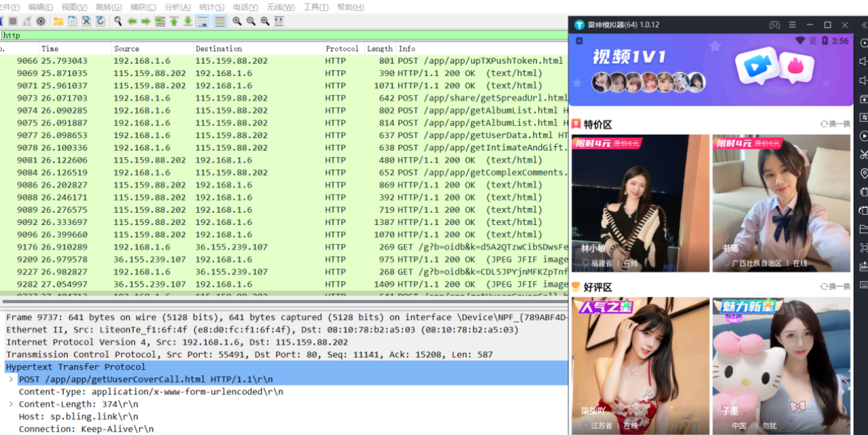
Task: Click the location pin icon in emulator sidebar
Action: (x=863, y=173)
